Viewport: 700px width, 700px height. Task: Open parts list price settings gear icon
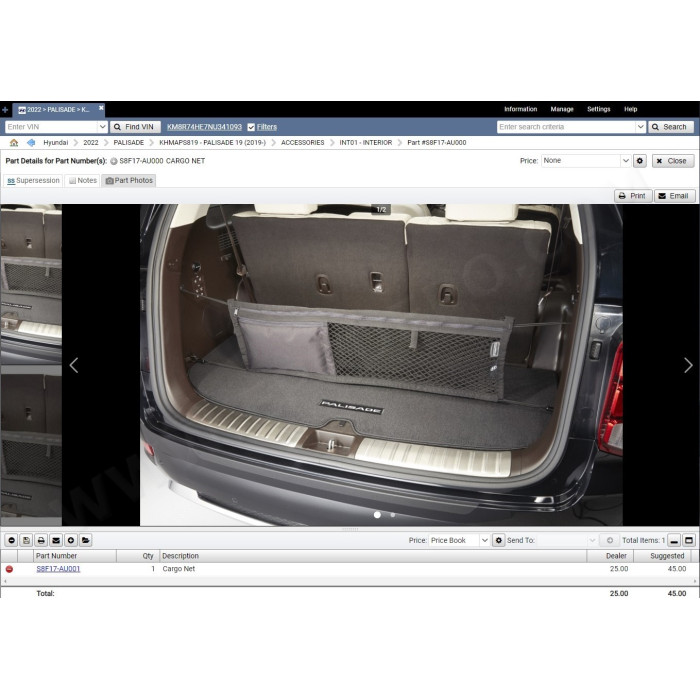(x=499, y=541)
